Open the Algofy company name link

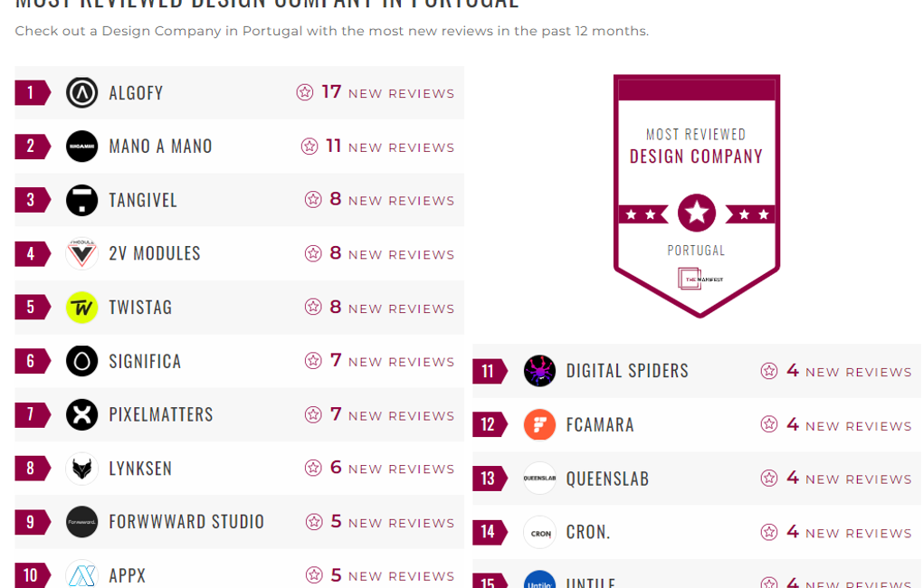[x=136, y=92]
